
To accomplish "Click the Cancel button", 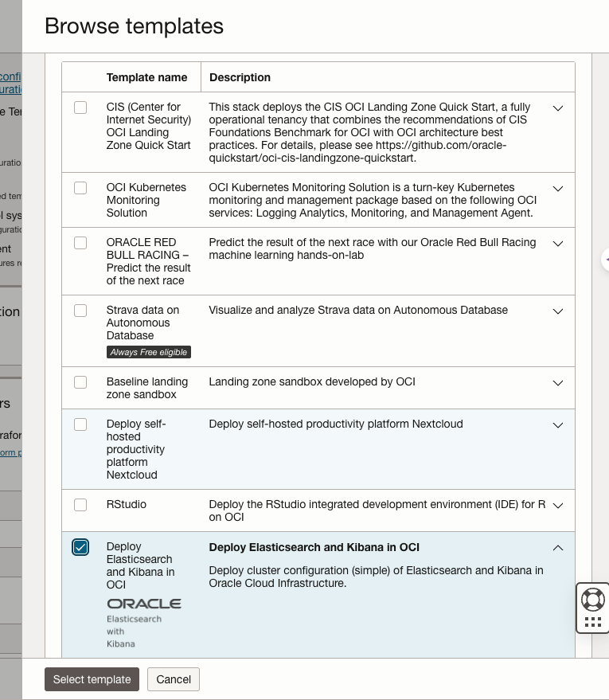I will (174, 679).
